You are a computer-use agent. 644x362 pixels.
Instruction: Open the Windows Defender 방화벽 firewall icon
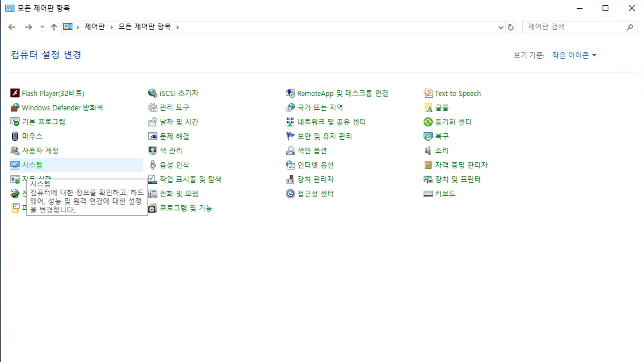pyautogui.click(x=15, y=107)
